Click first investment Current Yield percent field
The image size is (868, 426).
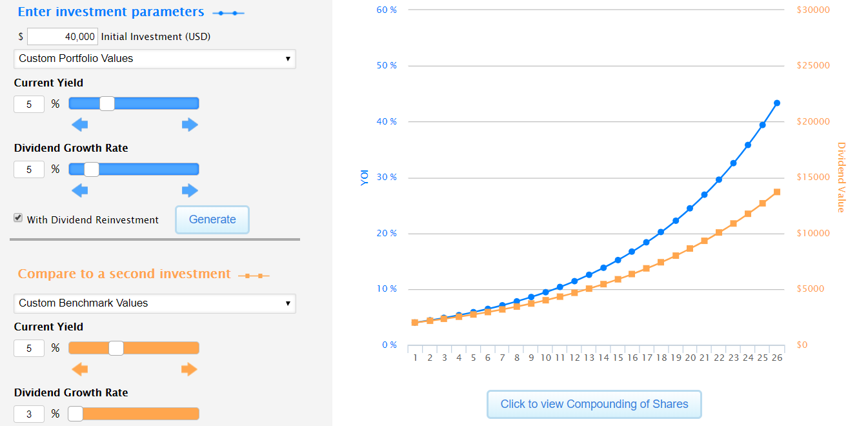click(29, 104)
